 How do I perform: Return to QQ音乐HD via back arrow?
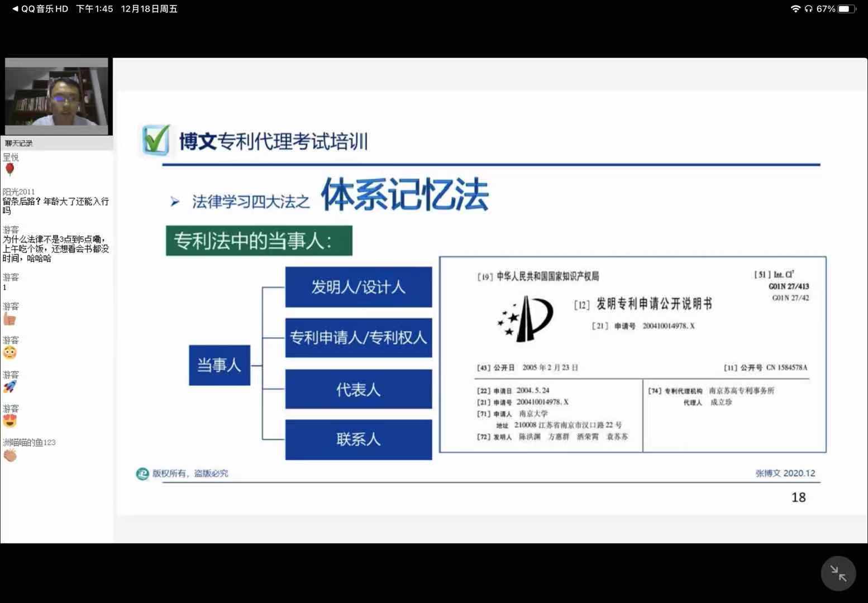coord(15,9)
